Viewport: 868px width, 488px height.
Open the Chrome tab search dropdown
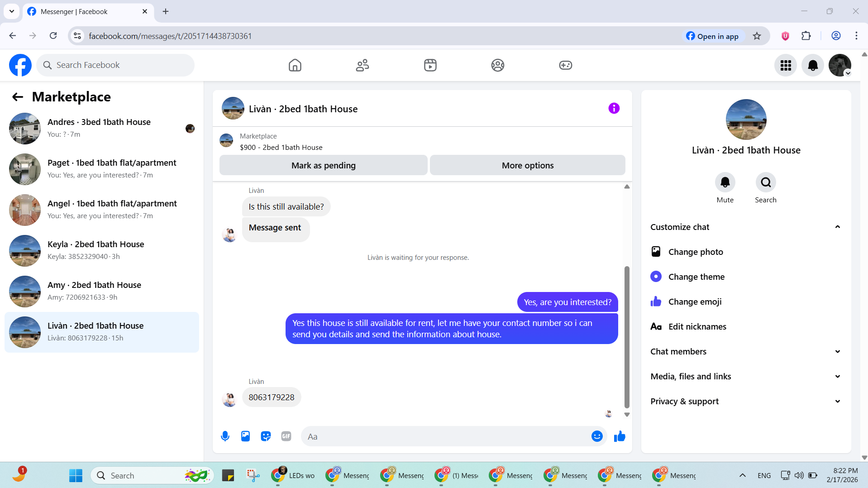[12, 11]
